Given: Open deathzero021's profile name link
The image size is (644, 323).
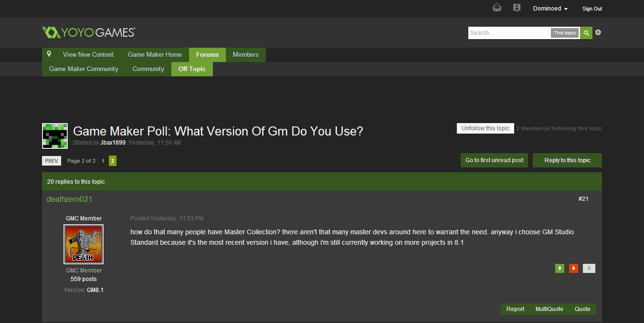Looking at the screenshot, I should (70, 199).
